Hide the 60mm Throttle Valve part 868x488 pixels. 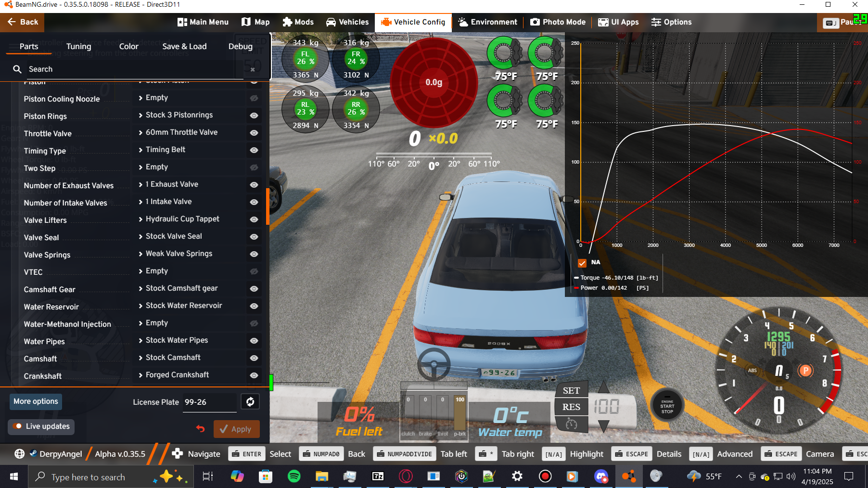pos(254,133)
